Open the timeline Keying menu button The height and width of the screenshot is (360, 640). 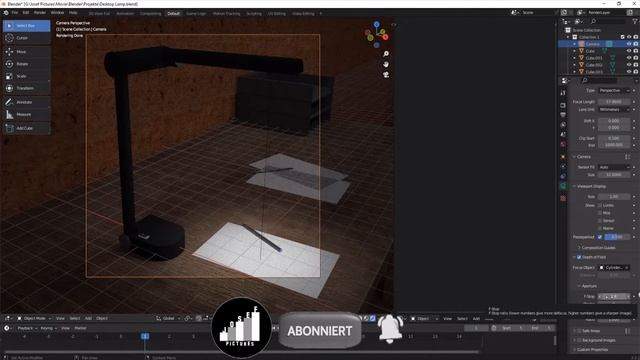click(x=49, y=328)
